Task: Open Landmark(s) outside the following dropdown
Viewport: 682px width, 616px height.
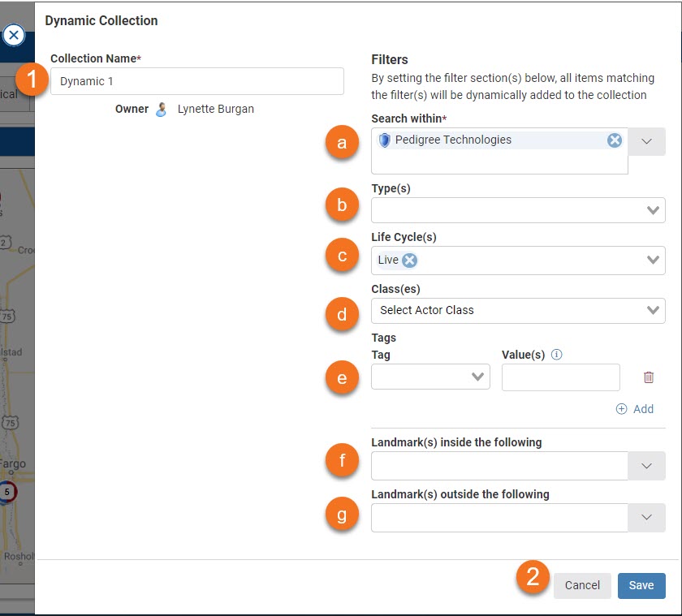Action: 648,516
